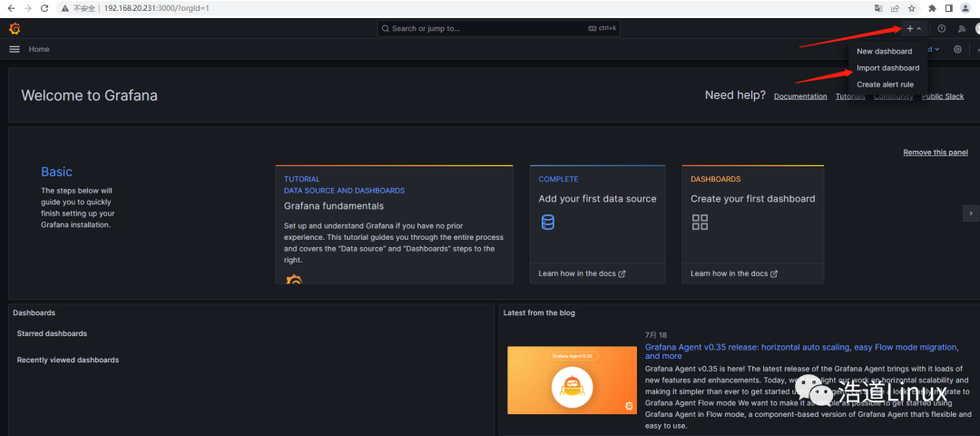Click the Dashboards panel title

(x=34, y=312)
